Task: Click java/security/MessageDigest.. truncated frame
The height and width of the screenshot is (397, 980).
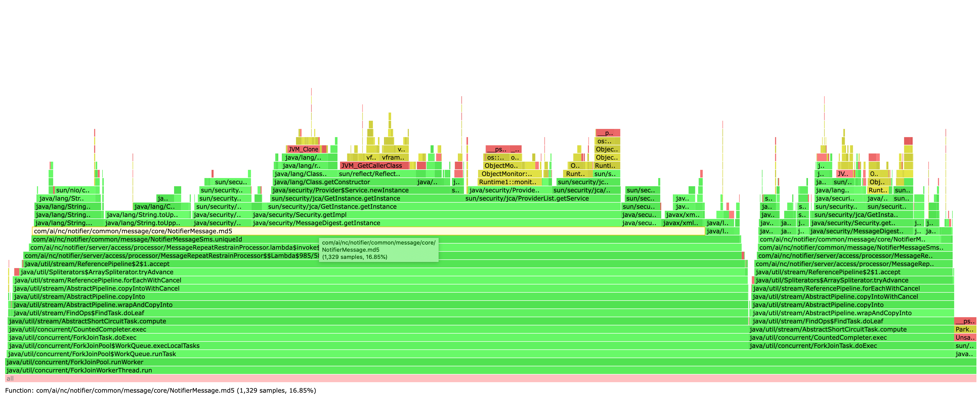Action: pyautogui.click(x=861, y=231)
